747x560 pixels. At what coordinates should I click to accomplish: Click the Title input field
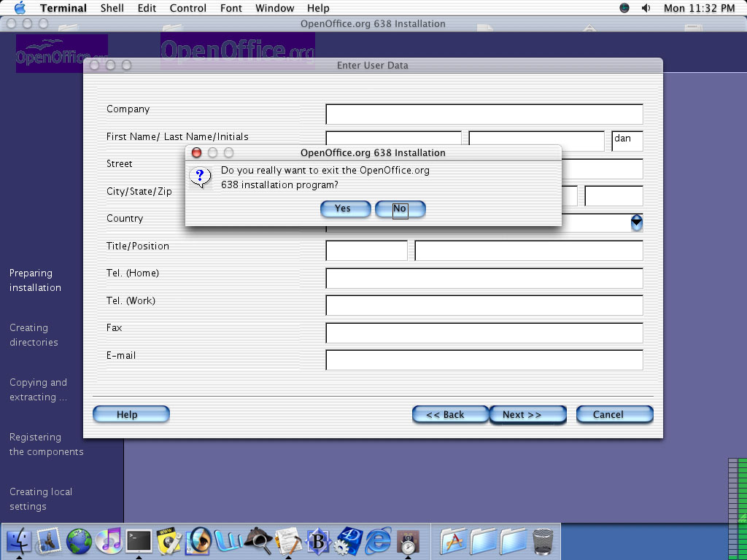(366, 251)
